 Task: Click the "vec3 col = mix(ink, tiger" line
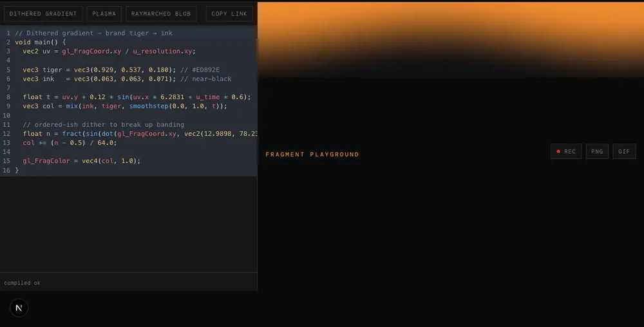pyautogui.click(x=125, y=106)
